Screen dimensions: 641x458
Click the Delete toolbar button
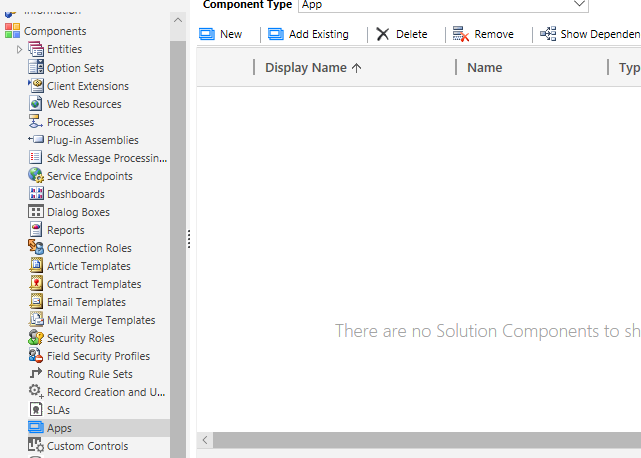[x=401, y=34]
